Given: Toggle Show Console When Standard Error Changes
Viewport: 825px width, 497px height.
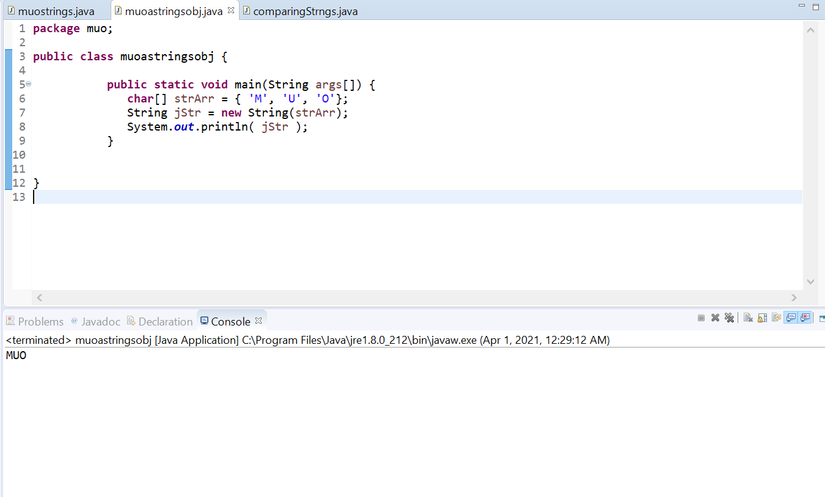Looking at the screenshot, I should pyautogui.click(x=805, y=318).
